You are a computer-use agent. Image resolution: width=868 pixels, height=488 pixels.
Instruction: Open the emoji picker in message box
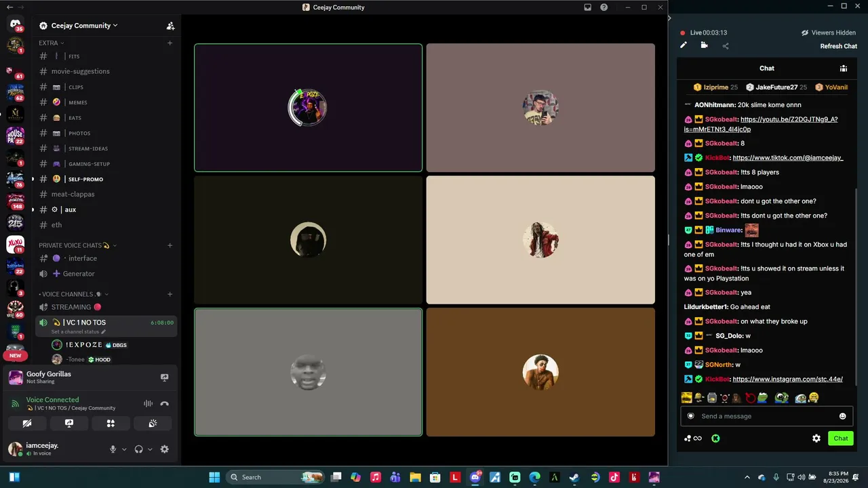[843, 416]
